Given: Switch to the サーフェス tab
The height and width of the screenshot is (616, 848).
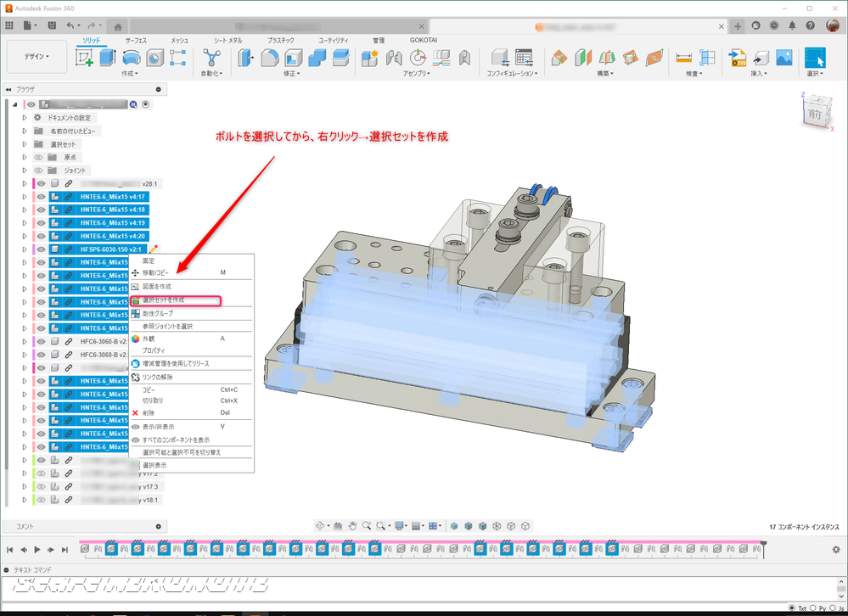Looking at the screenshot, I should 136,41.
